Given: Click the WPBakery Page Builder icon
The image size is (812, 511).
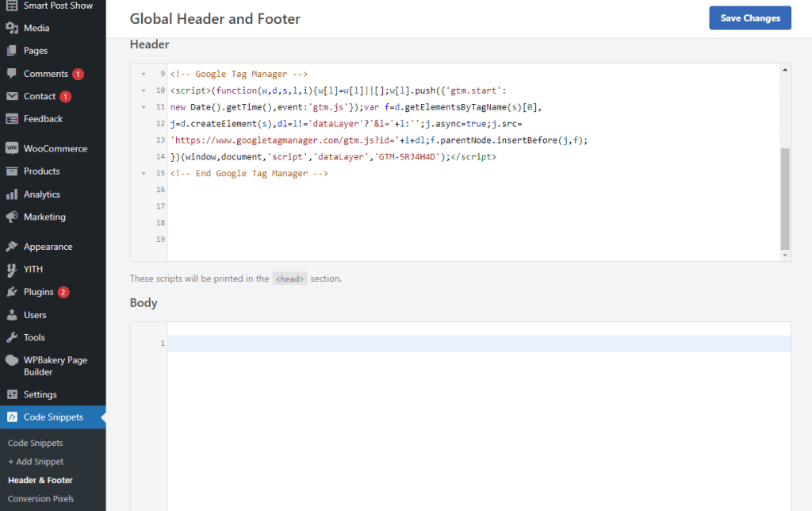Looking at the screenshot, I should coord(12,360).
